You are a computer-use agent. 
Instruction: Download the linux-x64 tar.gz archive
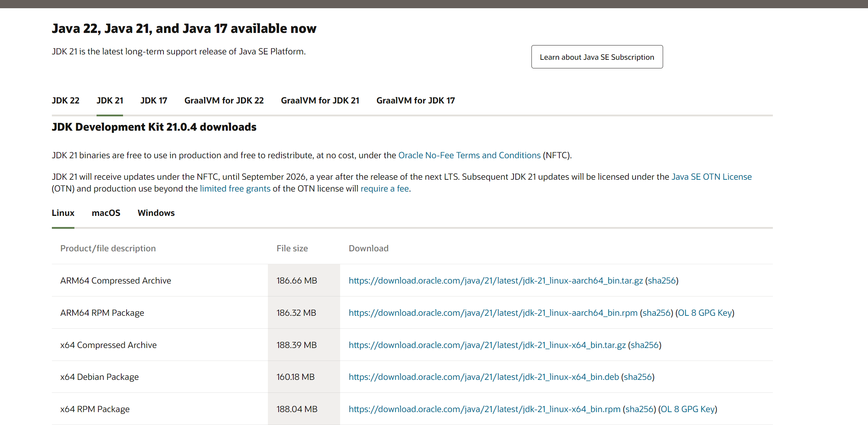pyautogui.click(x=487, y=345)
